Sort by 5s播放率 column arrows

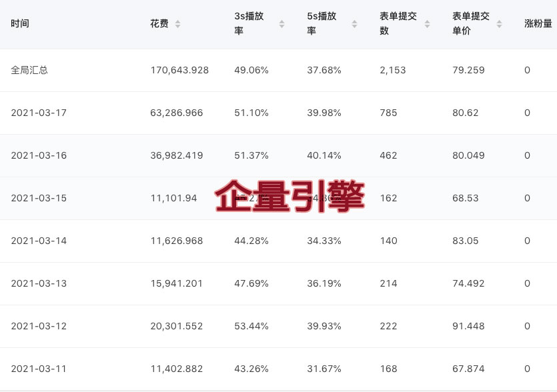point(354,24)
